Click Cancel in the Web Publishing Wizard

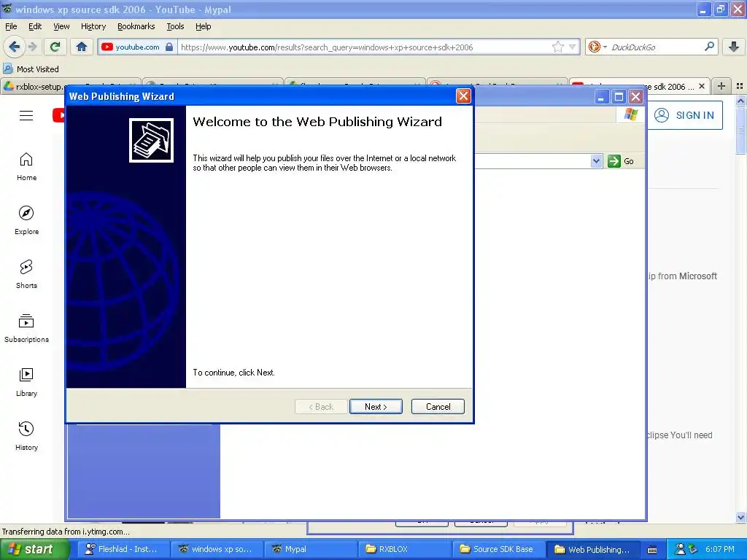click(x=438, y=407)
